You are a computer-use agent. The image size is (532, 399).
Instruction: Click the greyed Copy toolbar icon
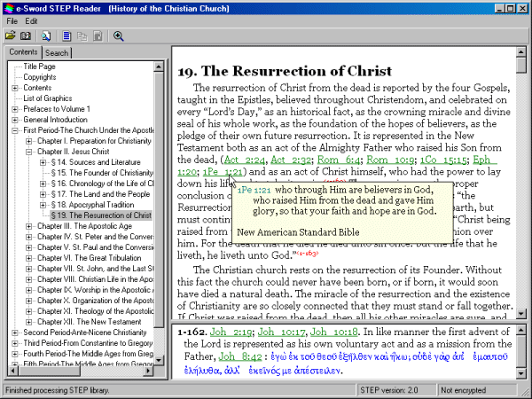[82, 35]
